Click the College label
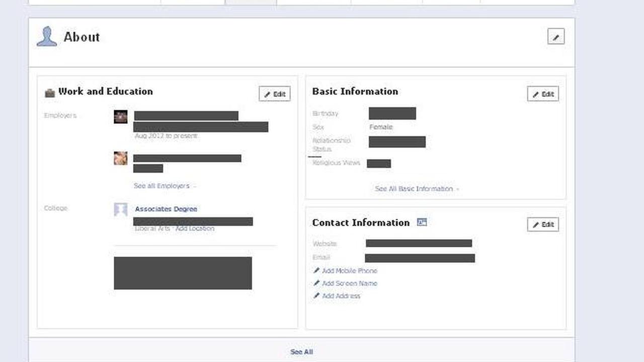 pyautogui.click(x=55, y=208)
